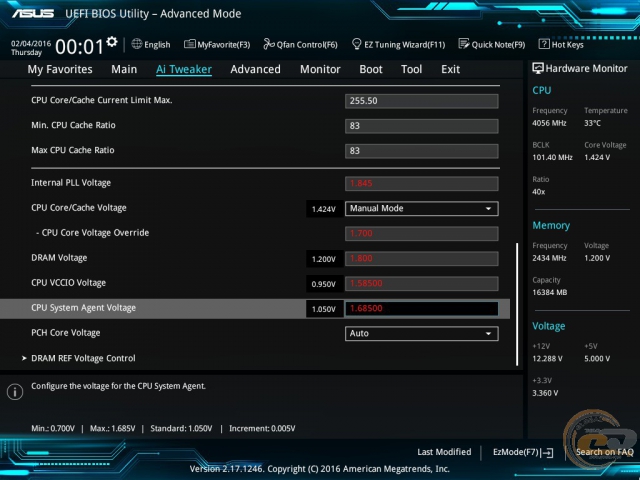
Task: Click the 16384 MB capacity value
Action: 549,292
